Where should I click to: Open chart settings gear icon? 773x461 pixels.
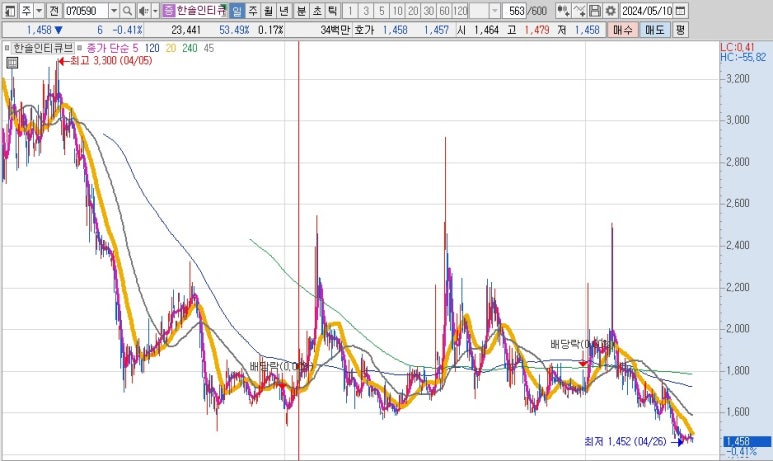point(610,10)
